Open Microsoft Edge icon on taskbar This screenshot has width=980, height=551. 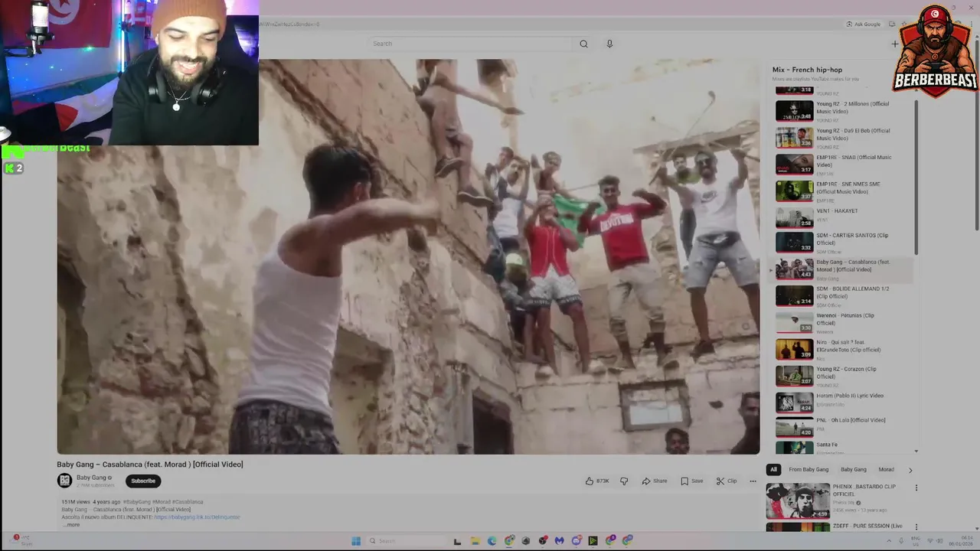pyautogui.click(x=492, y=540)
